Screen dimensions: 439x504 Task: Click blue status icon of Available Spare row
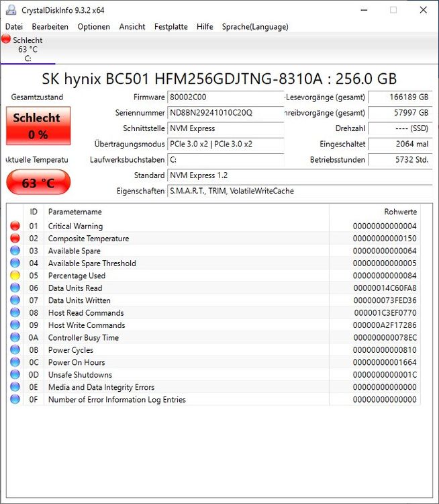tap(15, 251)
